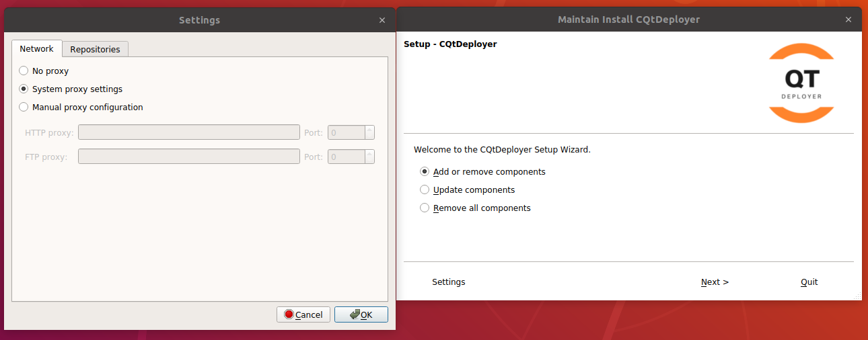Cancel the Settings dialog
Screen dimensions: 868x340
pos(303,314)
